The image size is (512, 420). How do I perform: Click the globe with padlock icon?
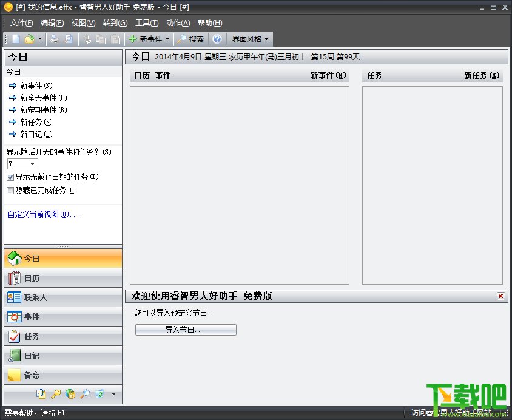click(70, 394)
